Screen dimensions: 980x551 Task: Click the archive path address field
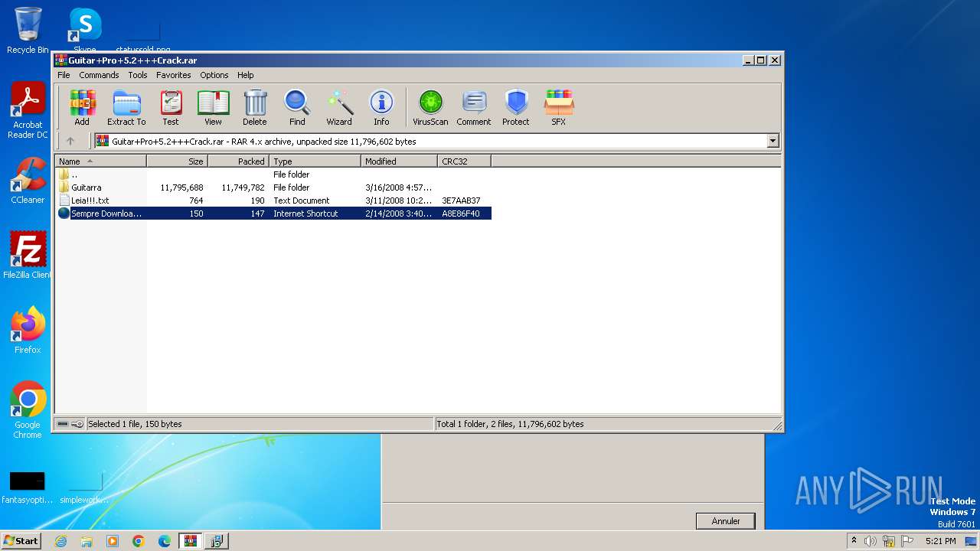tap(436, 141)
